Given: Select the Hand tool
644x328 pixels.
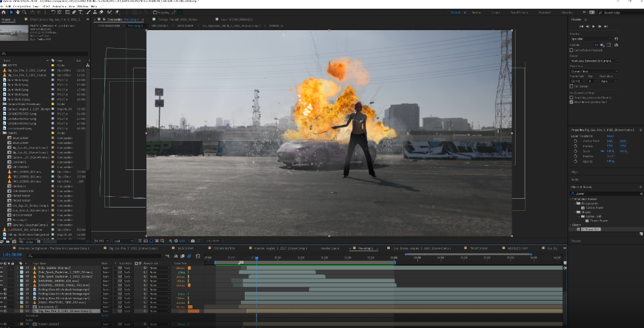Looking at the screenshot, I should pos(17,12).
